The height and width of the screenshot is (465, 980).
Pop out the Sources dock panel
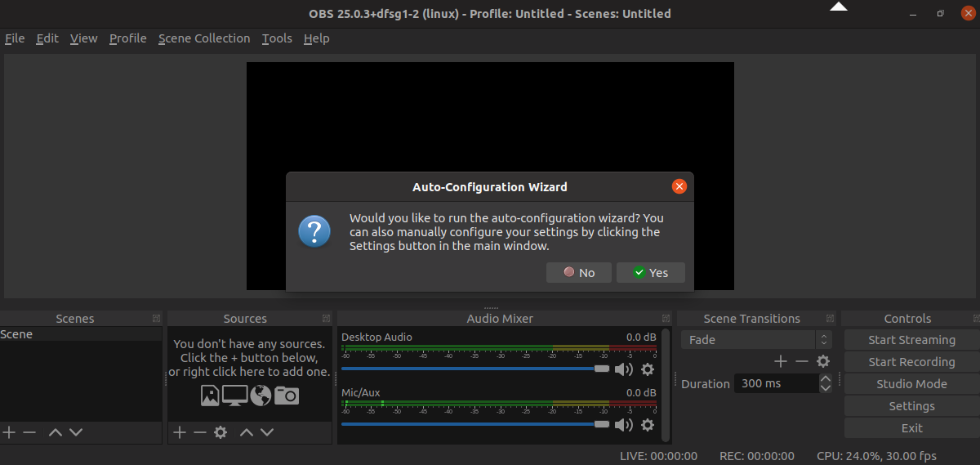(x=327, y=318)
